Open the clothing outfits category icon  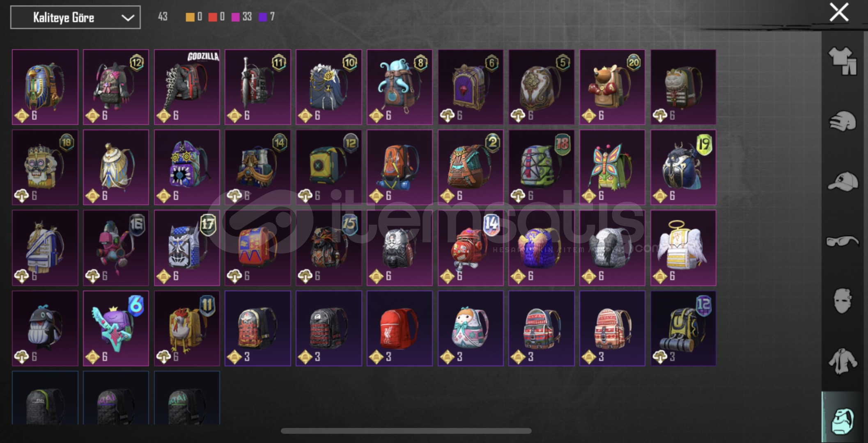coord(842,61)
